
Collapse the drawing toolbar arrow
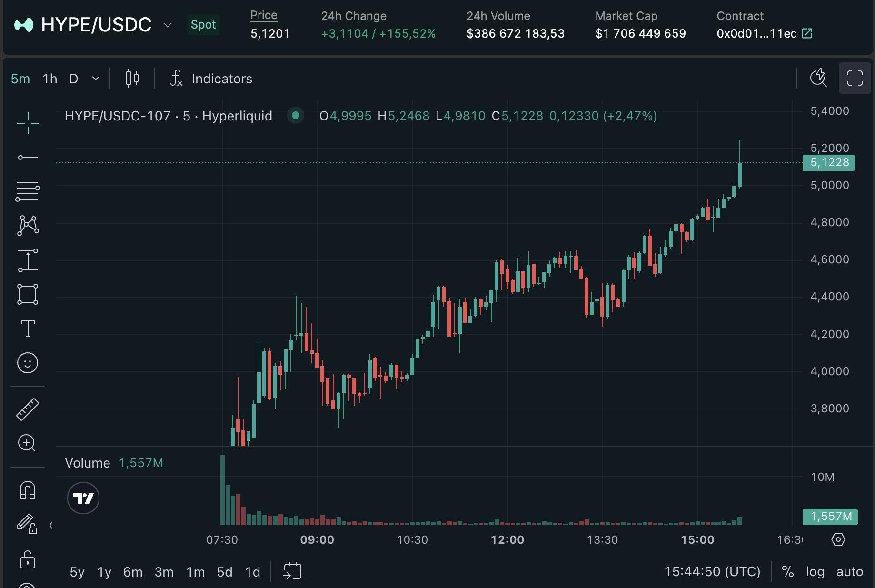point(51,525)
